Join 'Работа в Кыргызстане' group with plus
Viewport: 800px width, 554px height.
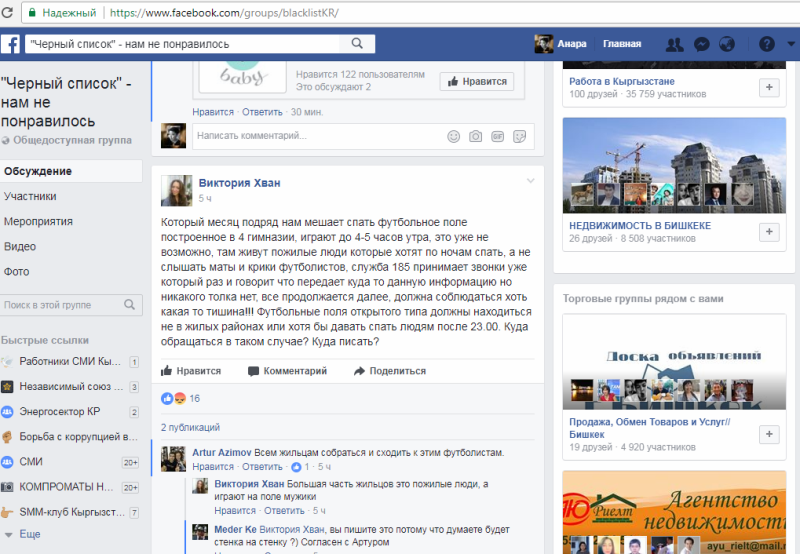coord(769,88)
